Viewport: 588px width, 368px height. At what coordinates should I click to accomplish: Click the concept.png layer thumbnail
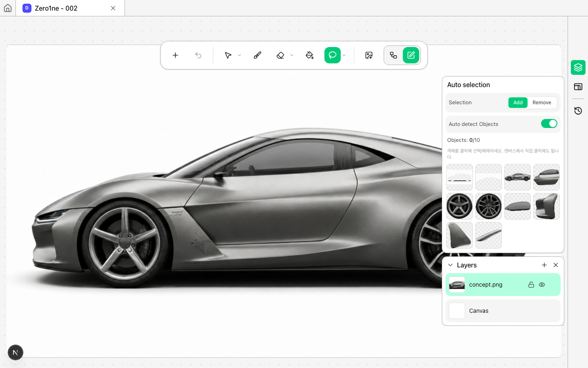[x=457, y=285]
